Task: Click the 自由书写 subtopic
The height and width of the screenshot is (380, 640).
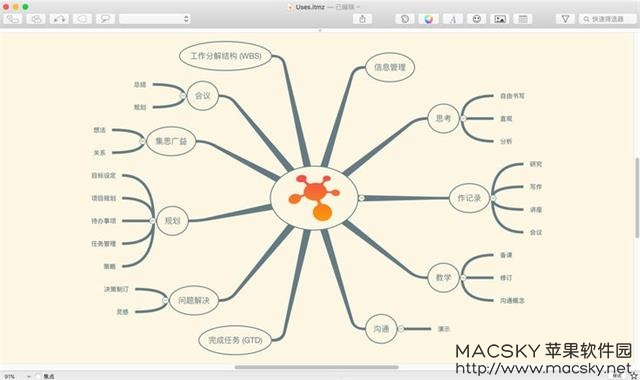Action: (x=512, y=96)
